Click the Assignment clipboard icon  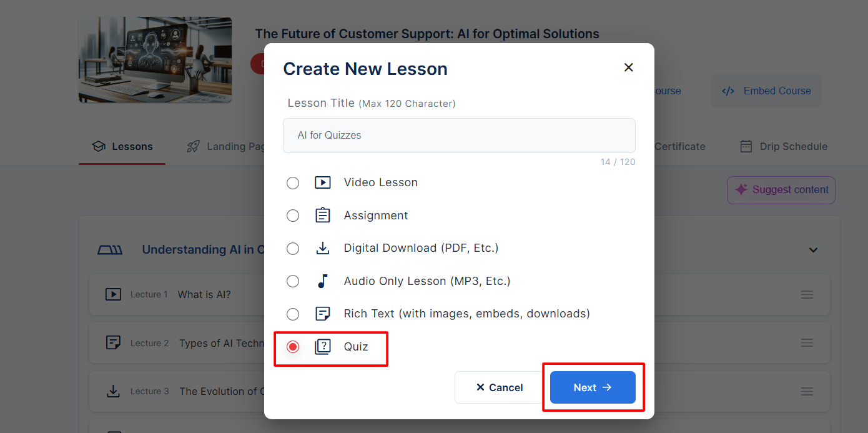coord(322,216)
